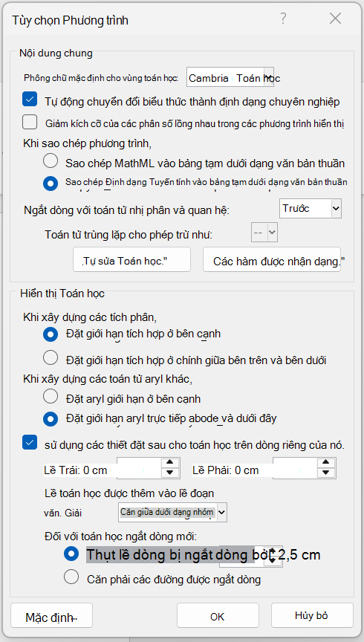The width and height of the screenshot is (364, 642).
Task: Click the Tự sửa Toán học button
Action: click(131, 259)
